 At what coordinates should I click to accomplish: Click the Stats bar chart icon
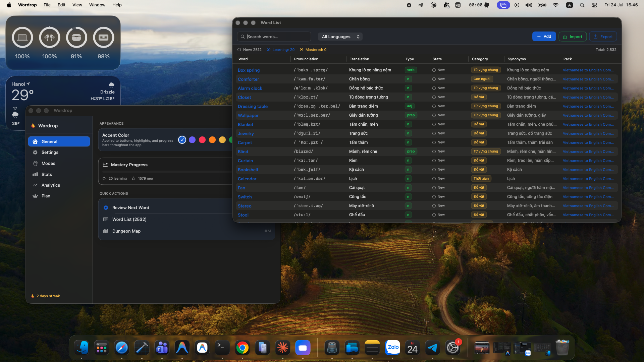(35, 174)
